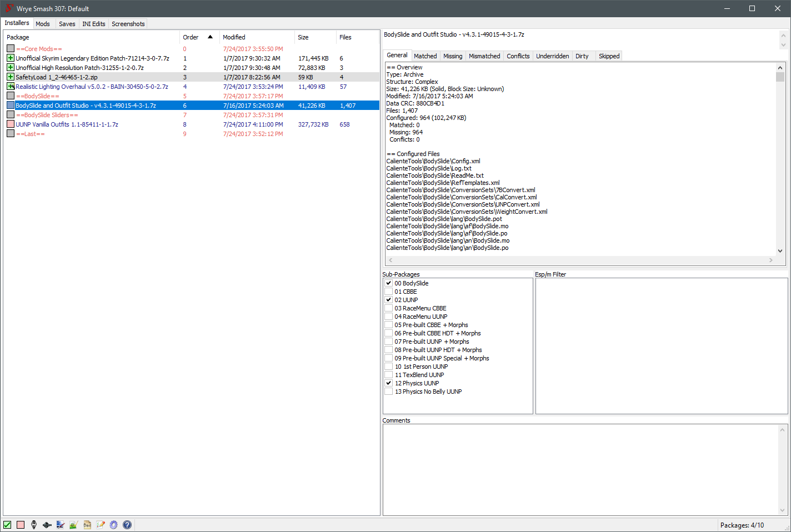
Task: Click the green plus icon of Unofficial Skyrim Legendary Edition Patch
Action: (11, 58)
